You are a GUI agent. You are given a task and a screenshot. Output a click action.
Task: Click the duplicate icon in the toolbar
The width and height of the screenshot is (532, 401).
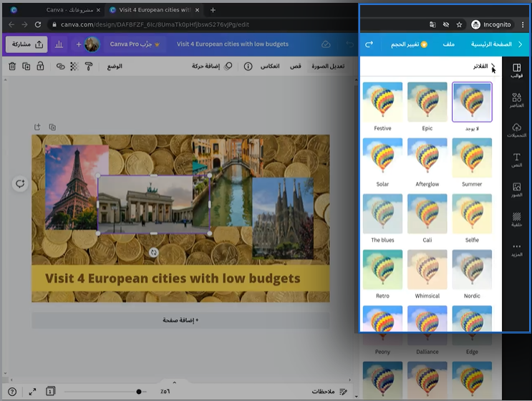(x=26, y=66)
